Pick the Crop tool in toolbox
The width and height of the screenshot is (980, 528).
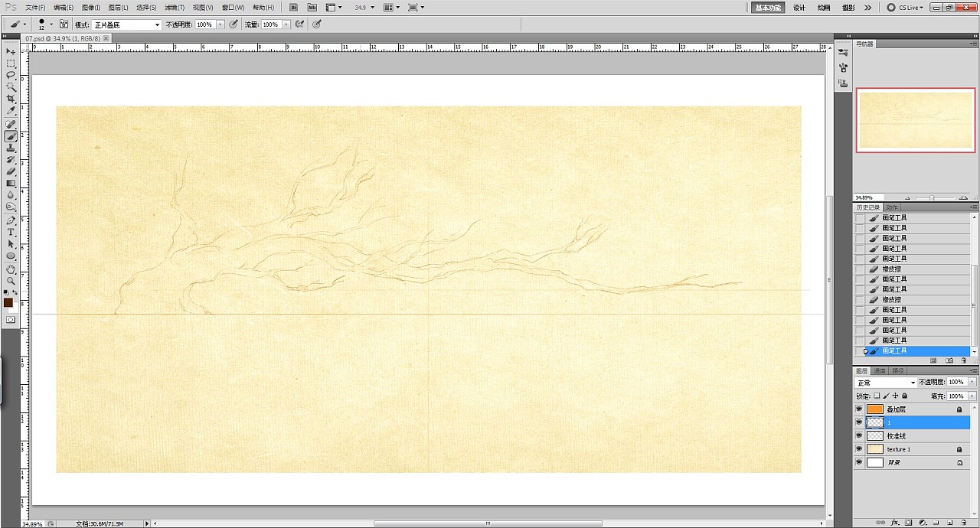(11, 99)
